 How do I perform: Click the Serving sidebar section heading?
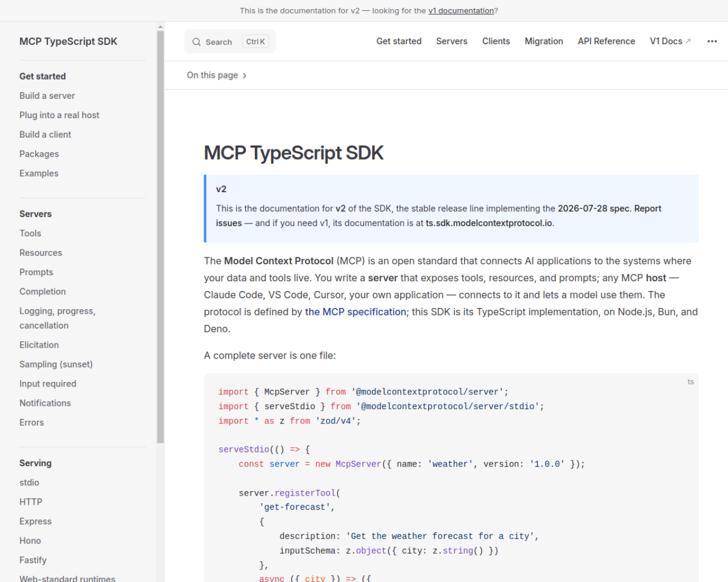(35, 463)
